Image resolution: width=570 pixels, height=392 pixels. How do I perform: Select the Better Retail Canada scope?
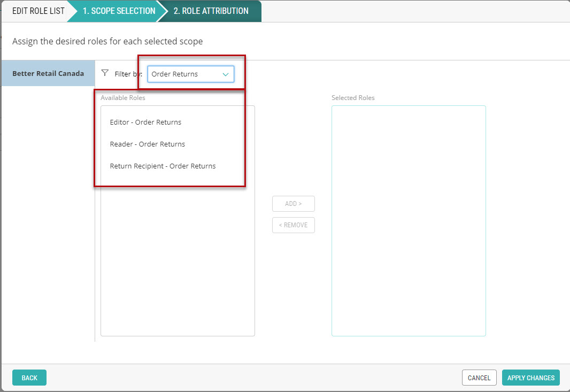coord(48,73)
